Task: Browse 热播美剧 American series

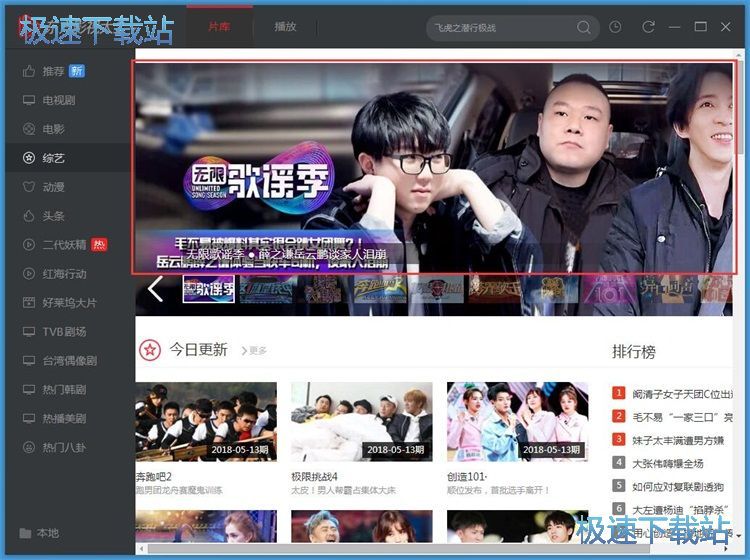Action: 55,418
